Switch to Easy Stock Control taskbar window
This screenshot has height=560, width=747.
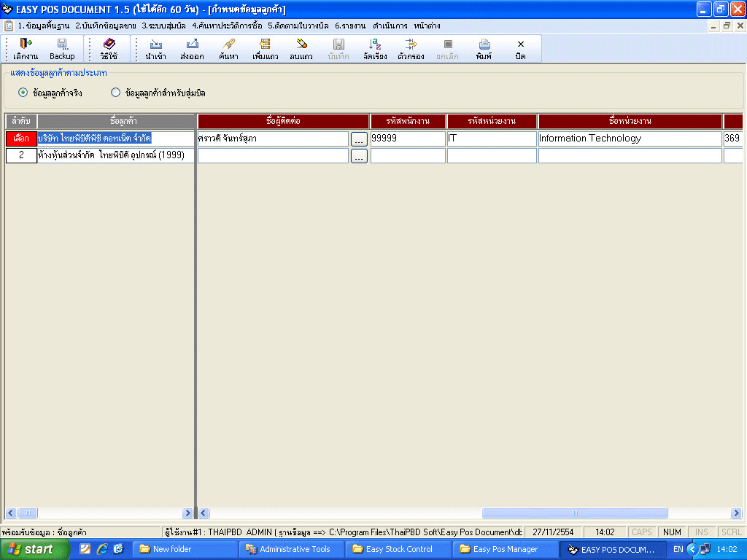click(398, 549)
